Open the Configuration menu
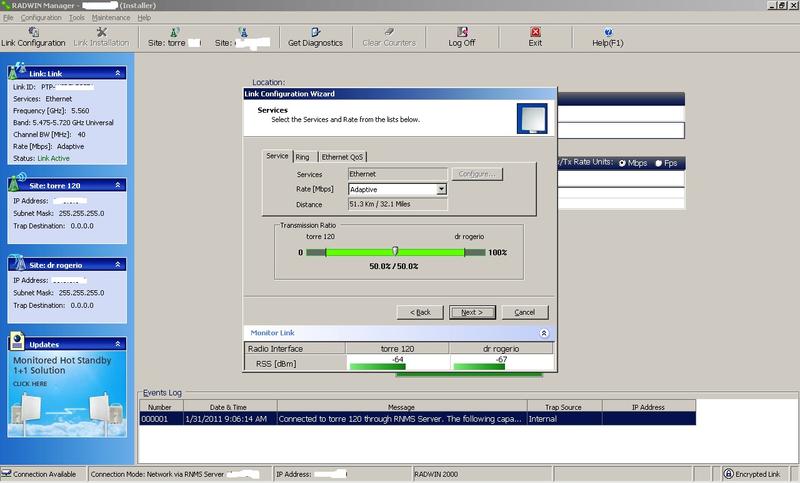Screen dimensions: 800x483 (x=41, y=17)
